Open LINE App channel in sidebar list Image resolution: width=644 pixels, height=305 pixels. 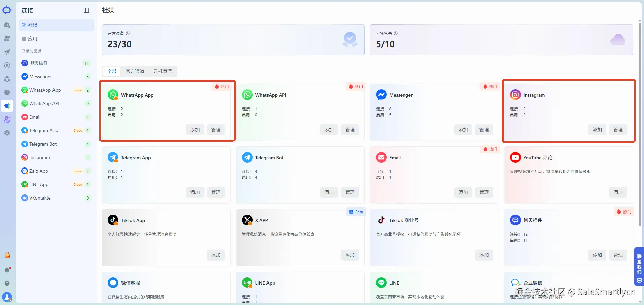pyautogui.click(x=56, y=184)
